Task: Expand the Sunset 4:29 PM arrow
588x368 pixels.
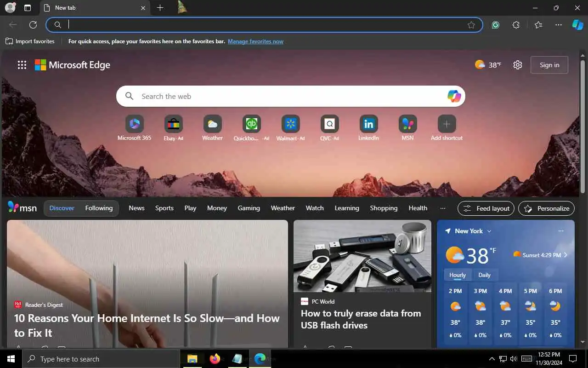Action: coord(565,255)
